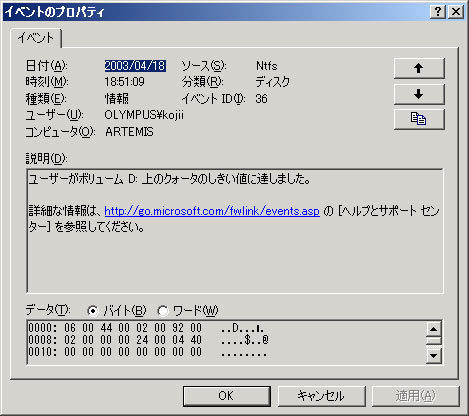Click the user value OLYMPUS¥kojii
The height and width of the screenshot is (416, 469).
(144, 115)
